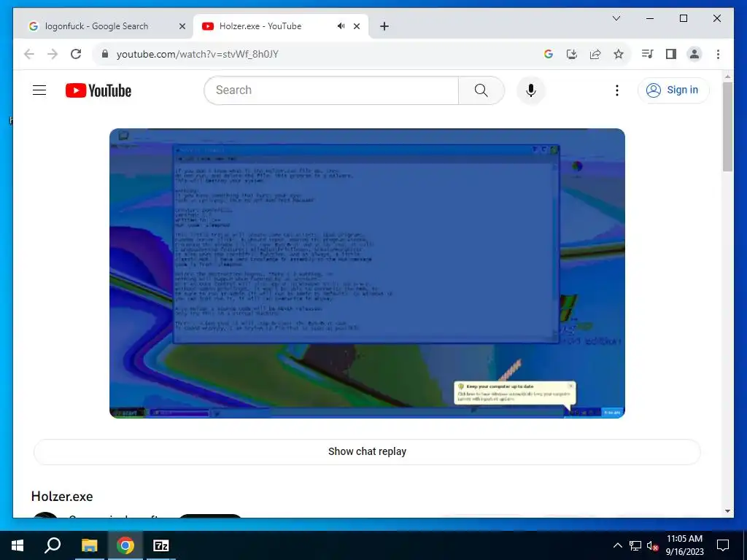
Task: Click the YouTube search magnifier button
Action: click(x=481, y=90)
